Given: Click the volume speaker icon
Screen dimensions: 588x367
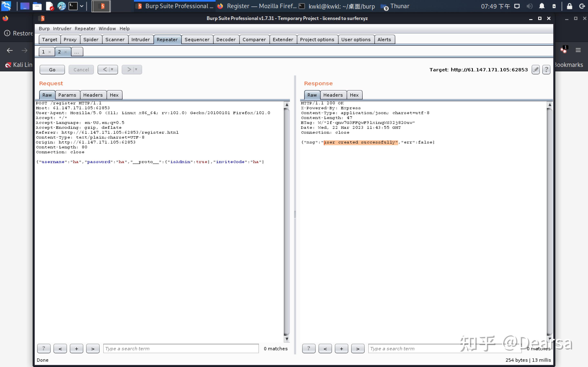Looking at the screenshot, I should click(x=529, y=6).
